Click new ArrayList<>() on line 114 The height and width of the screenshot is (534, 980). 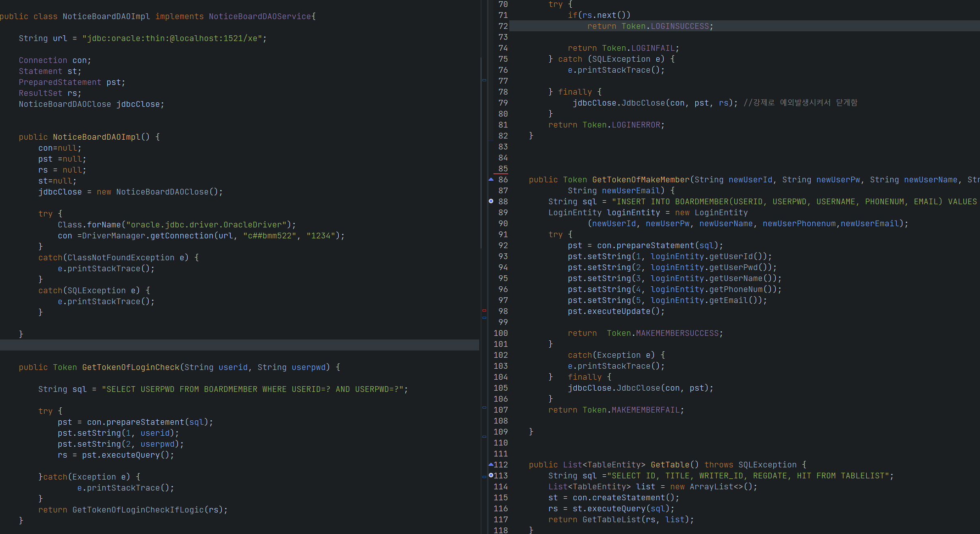tap(712, 486)
